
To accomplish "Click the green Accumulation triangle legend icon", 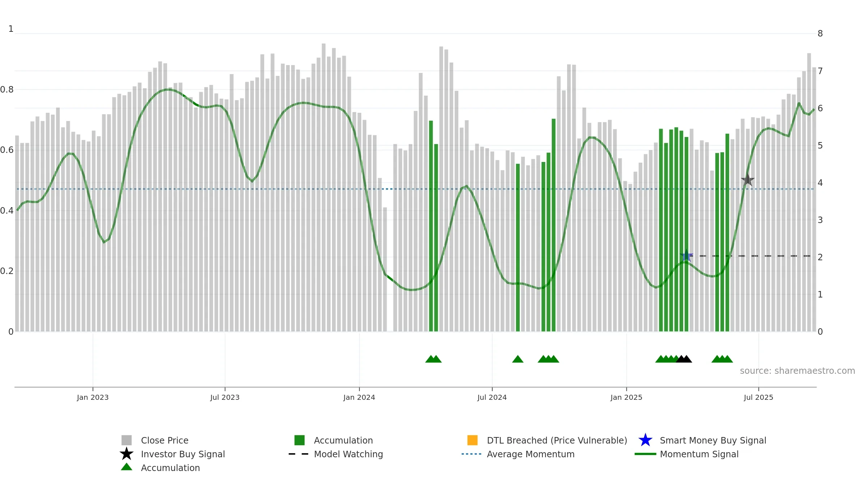I will (127, 467).
